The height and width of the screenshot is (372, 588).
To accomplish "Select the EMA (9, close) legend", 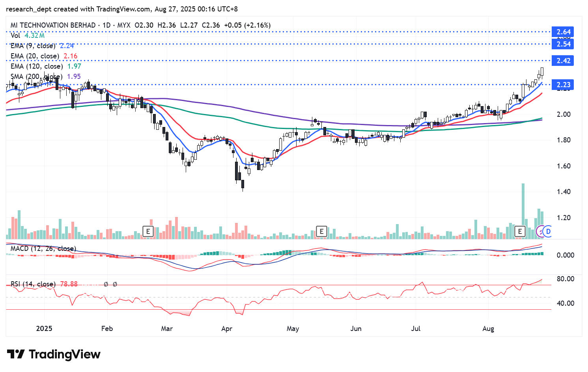I will (x=33, y=46).
